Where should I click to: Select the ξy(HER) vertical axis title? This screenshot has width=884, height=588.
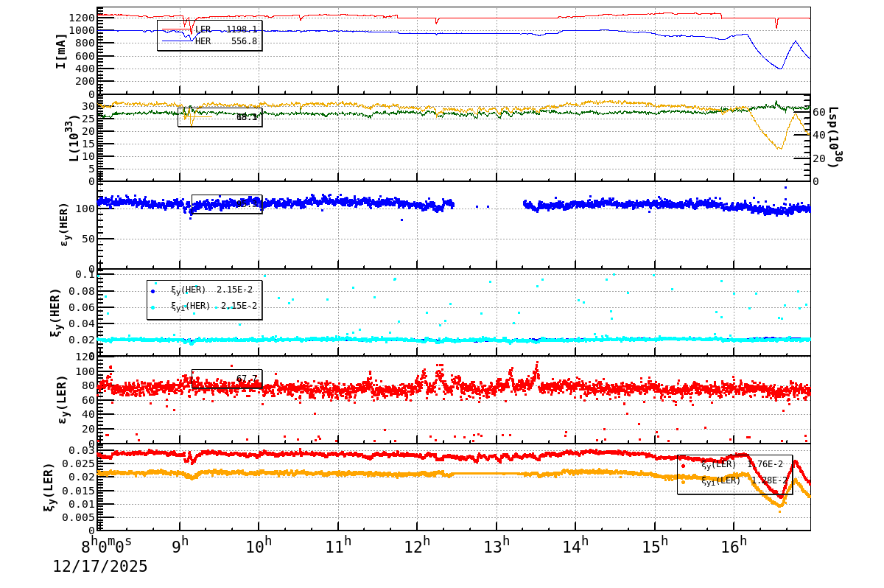[55, 312]
